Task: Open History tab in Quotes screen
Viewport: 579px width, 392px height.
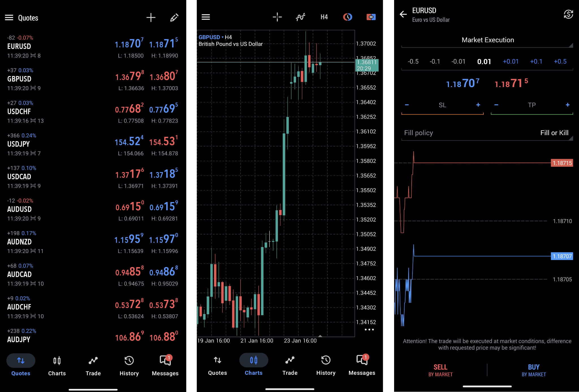Action: tap(129, 366)
